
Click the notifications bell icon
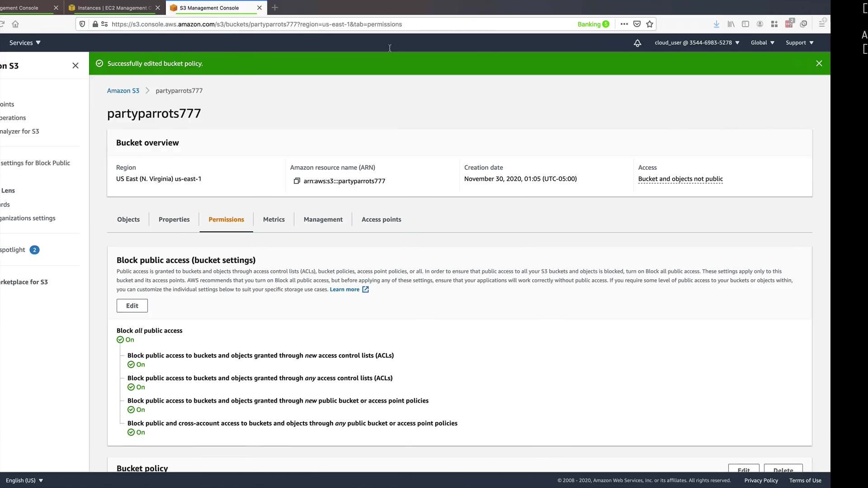click(x=637, y=43)
